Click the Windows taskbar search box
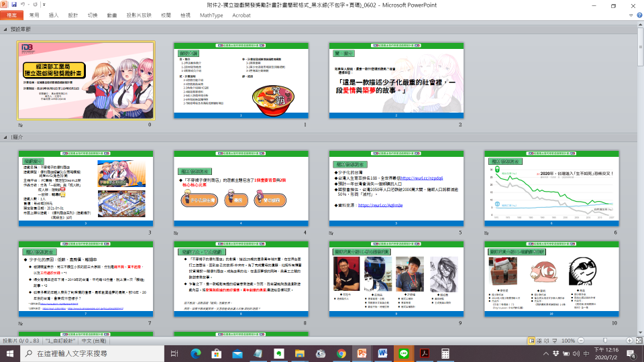The image size is (644, 362). pos(93,353)
